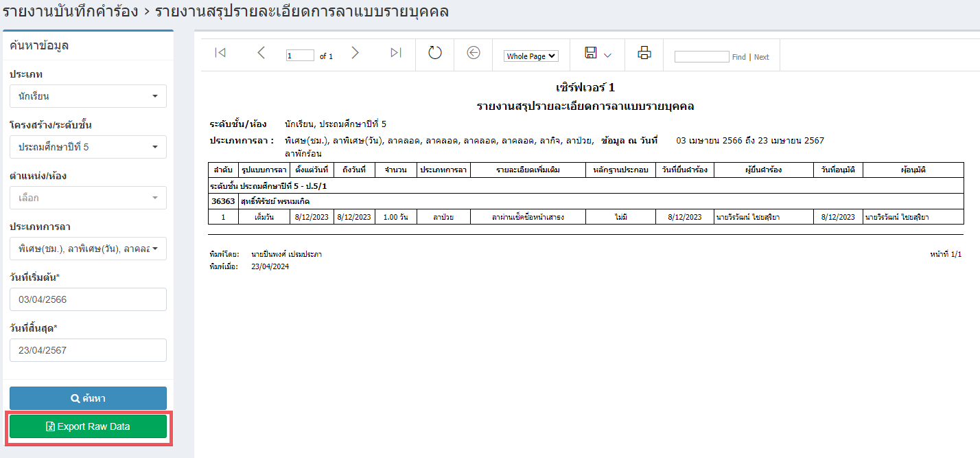Image resolution: width=980 pixels, height=458 pixels.
Task: Click the เต็มวัน leave format cell
Action: pos(264,217)
